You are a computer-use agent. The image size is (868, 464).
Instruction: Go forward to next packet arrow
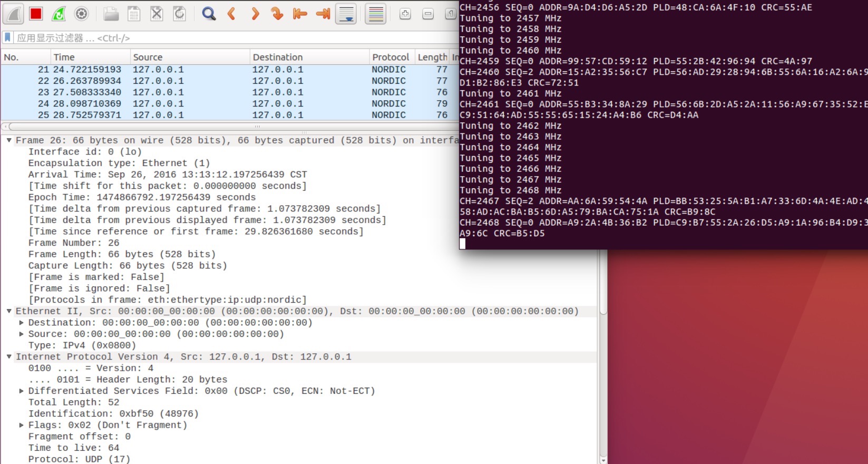(255, 14)
